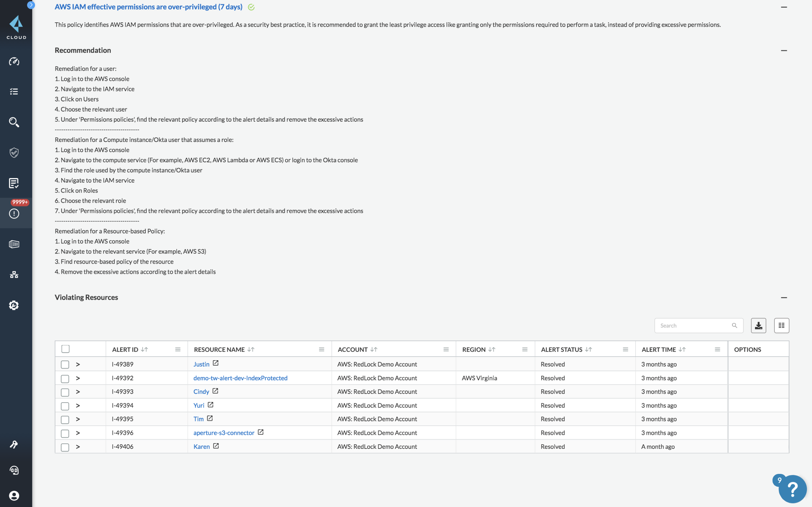Toggle checkbox for alert I-49389 row
This screenshot has height=507, width=812.
tap(64, 364)
